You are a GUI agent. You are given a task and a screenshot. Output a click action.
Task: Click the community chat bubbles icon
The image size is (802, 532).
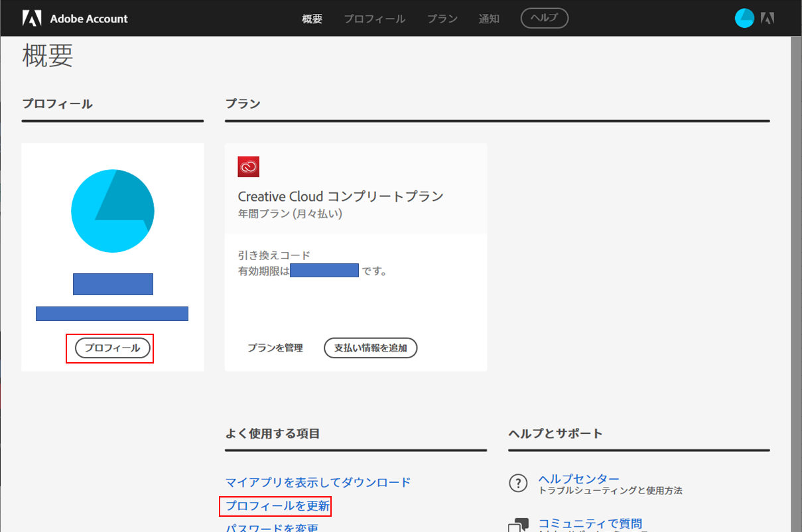pos(518,525)
